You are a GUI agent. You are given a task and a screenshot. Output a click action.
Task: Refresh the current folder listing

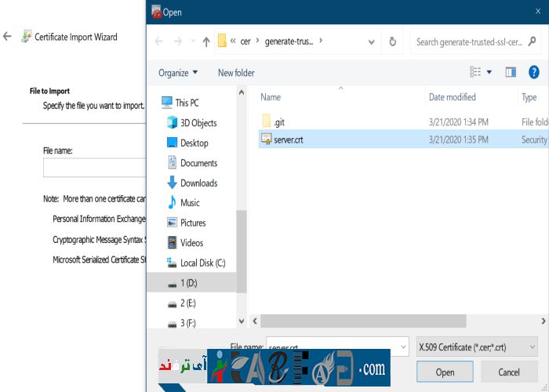393,42
